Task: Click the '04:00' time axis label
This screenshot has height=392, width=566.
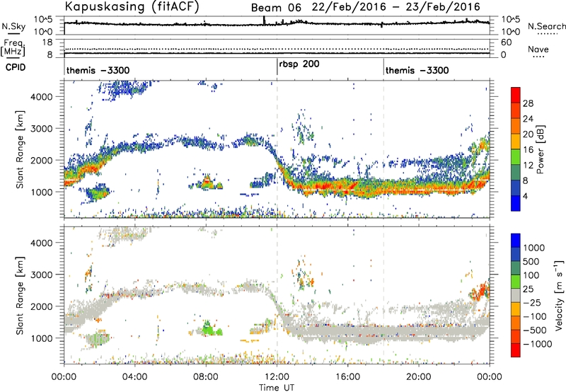Action: tap(135, 377)
